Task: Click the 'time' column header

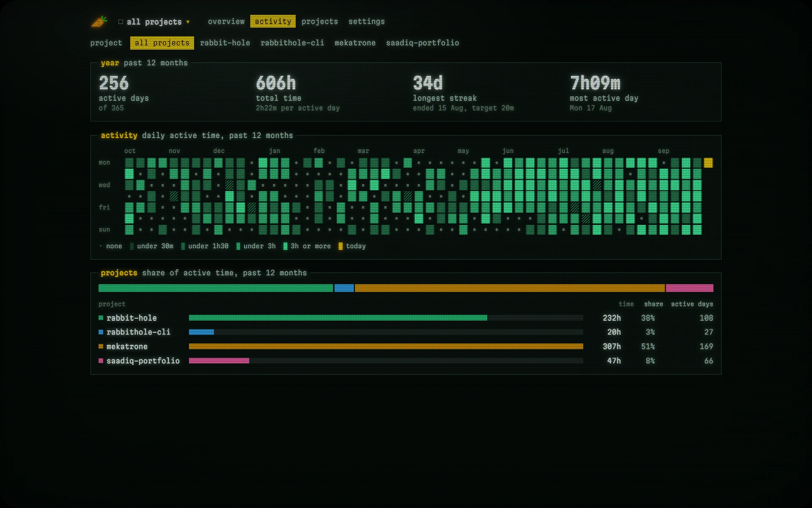Action: 626,304
